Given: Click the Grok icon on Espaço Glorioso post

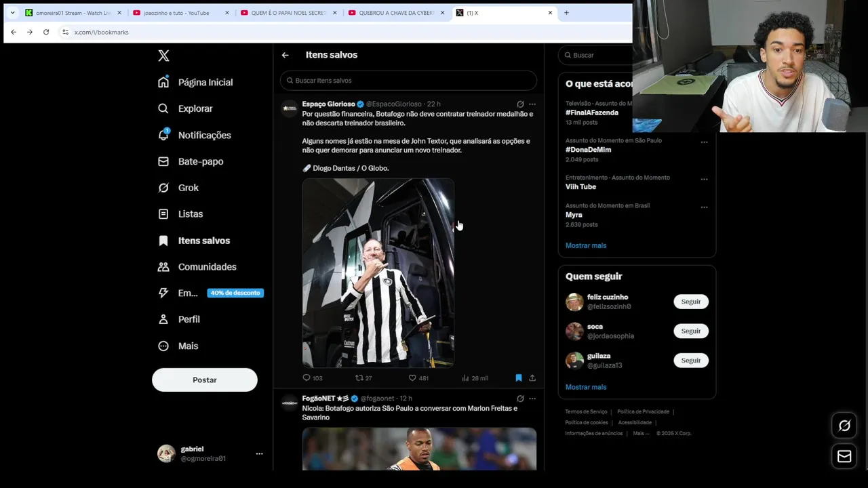Looking at the screenshot, I should [520, 104].
